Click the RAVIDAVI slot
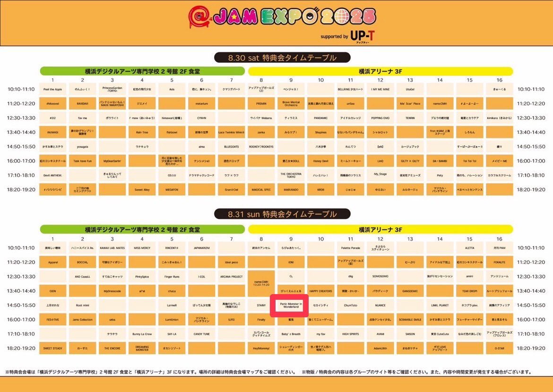Screen dimensions: 553x392 tap(83, 104)
